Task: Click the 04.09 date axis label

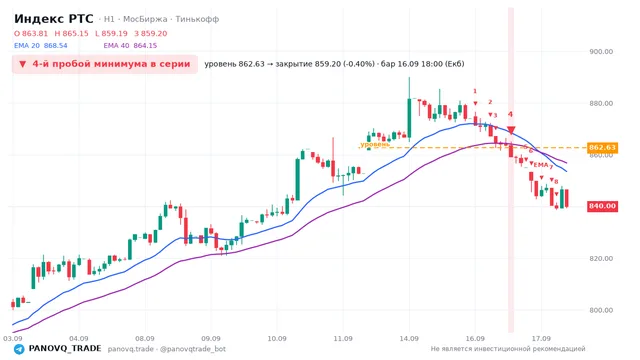Action: coord(78,339)
